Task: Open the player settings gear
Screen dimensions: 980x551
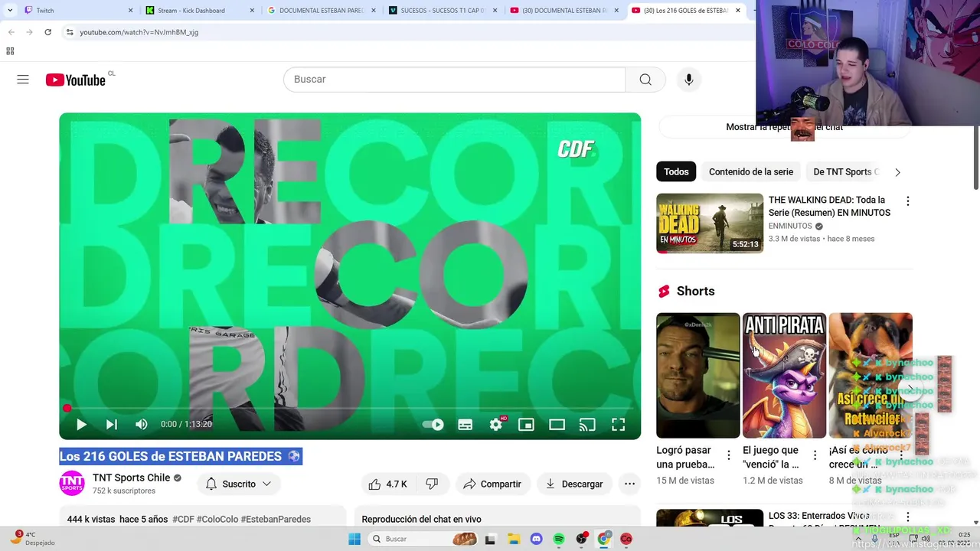Action: [x=496, y=425]
